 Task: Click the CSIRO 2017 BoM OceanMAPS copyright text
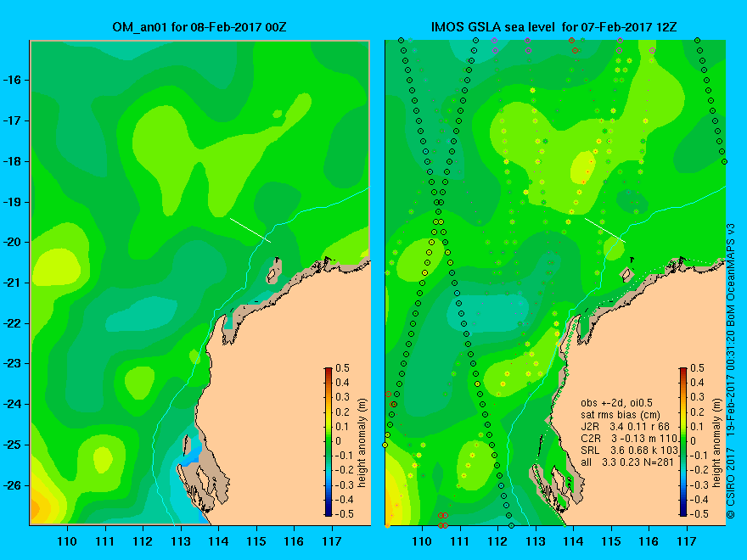tap(731, 371)
